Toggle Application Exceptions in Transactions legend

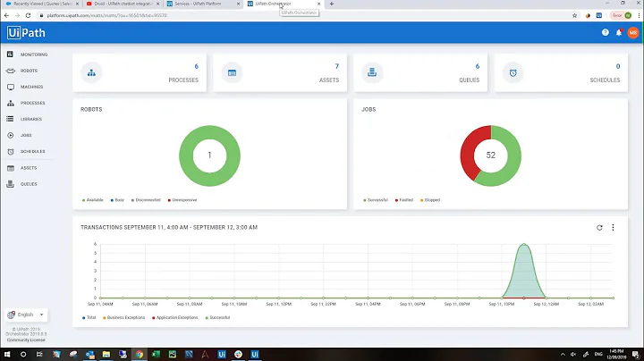click(x=175, y=317)
